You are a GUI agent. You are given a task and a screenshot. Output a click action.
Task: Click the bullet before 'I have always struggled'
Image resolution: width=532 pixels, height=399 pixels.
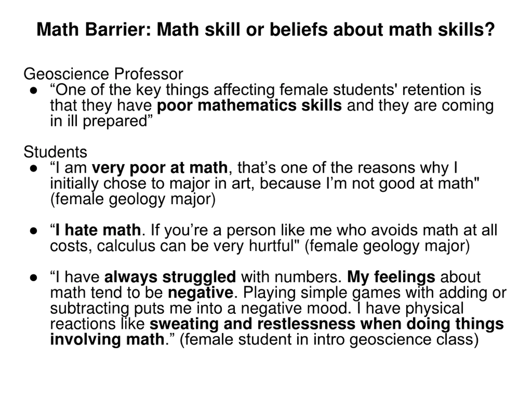tap(33, 278)
